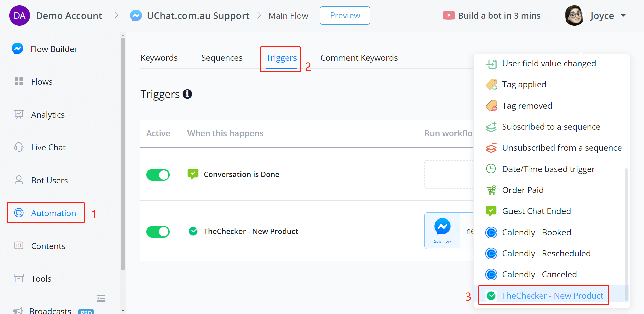Viewport: 644px width, 314px height.
Task: Turn off TheChecker - New Product toggle
Action: tap(158, 232)
